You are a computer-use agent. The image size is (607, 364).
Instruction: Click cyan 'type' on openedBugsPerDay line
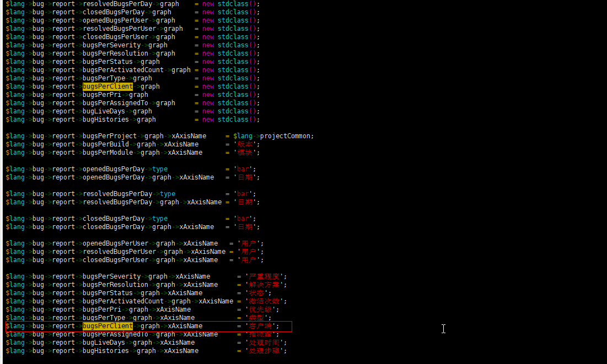160,169
